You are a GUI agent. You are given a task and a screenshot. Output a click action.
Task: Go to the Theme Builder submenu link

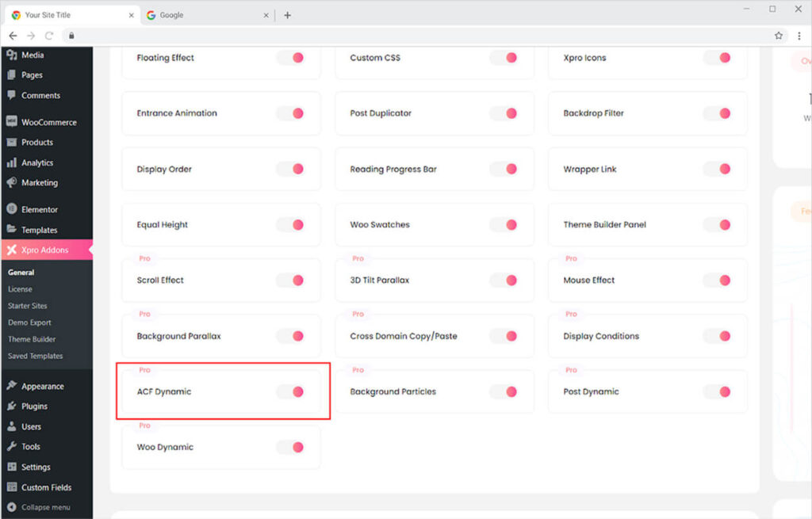(x=32, y=339)
